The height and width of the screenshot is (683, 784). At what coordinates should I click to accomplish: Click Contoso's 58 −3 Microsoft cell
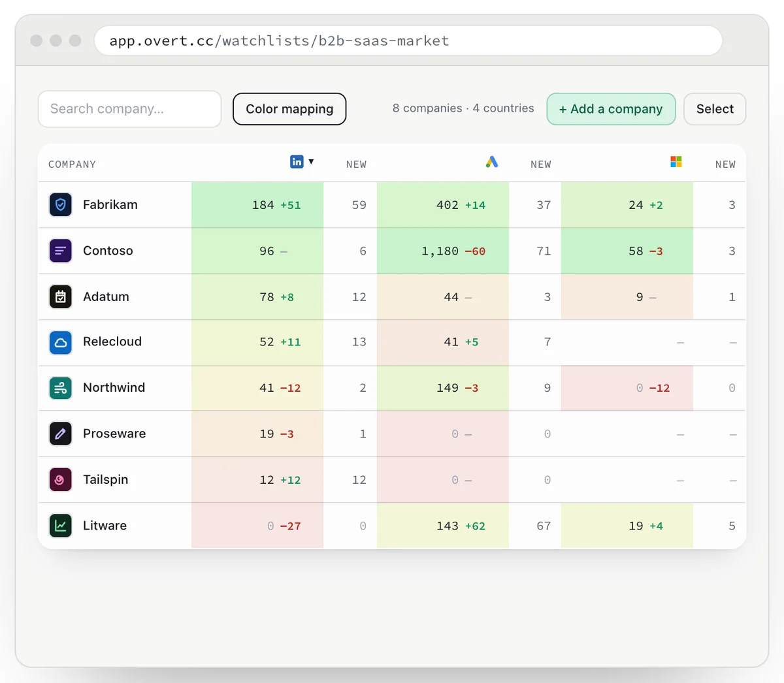[x=627, y=251]
